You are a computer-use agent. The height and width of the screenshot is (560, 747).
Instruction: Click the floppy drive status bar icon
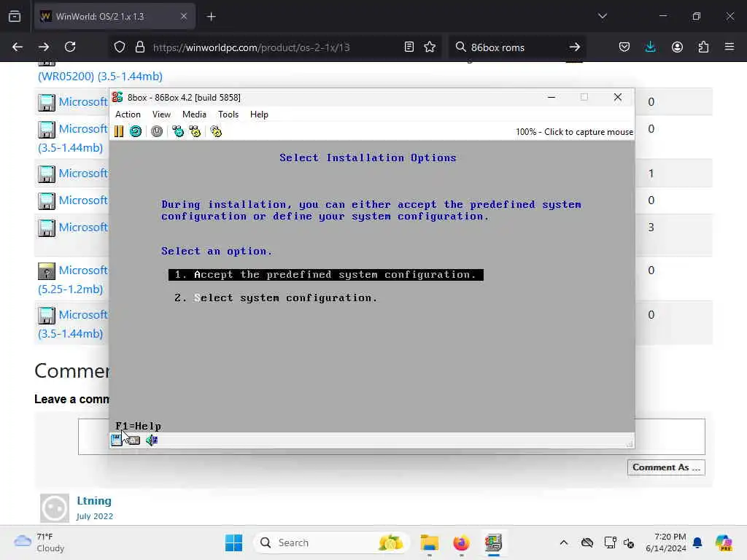[116, 440]
